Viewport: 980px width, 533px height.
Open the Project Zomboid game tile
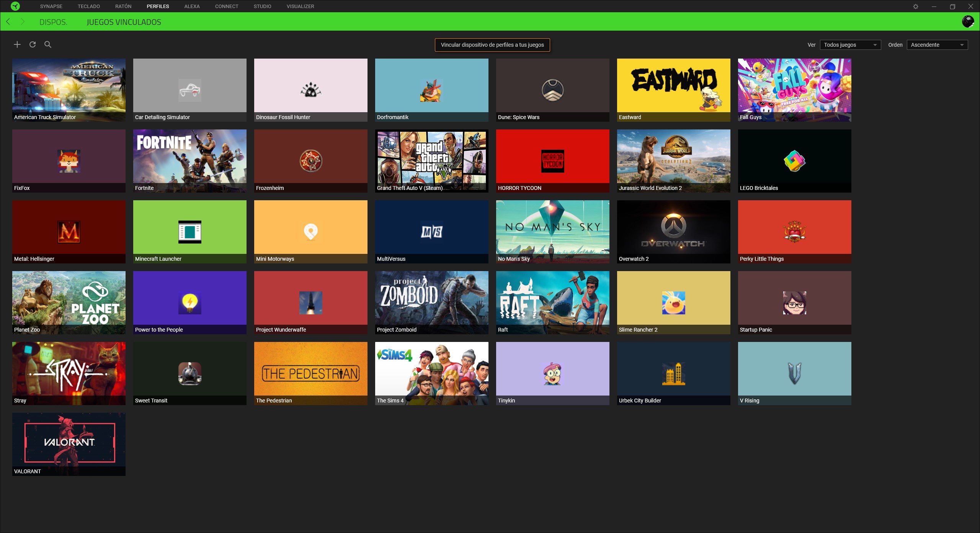(432, 302)
